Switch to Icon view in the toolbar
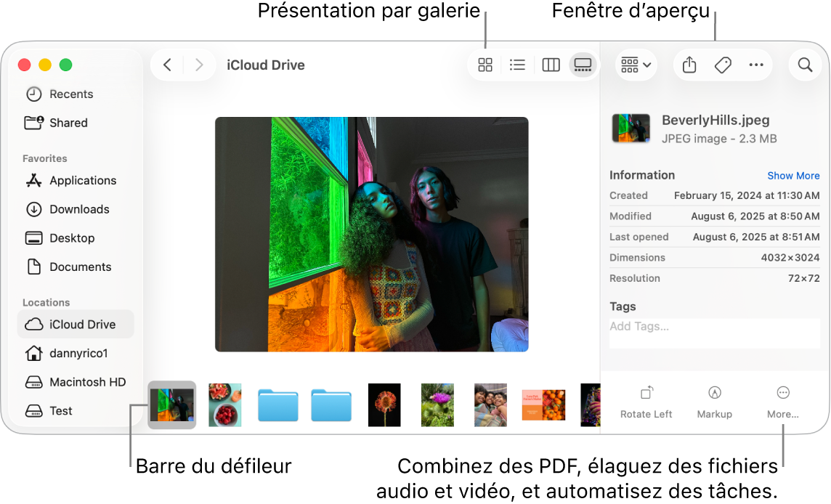This screenshot has height=504, width=831. pos(485,65)
